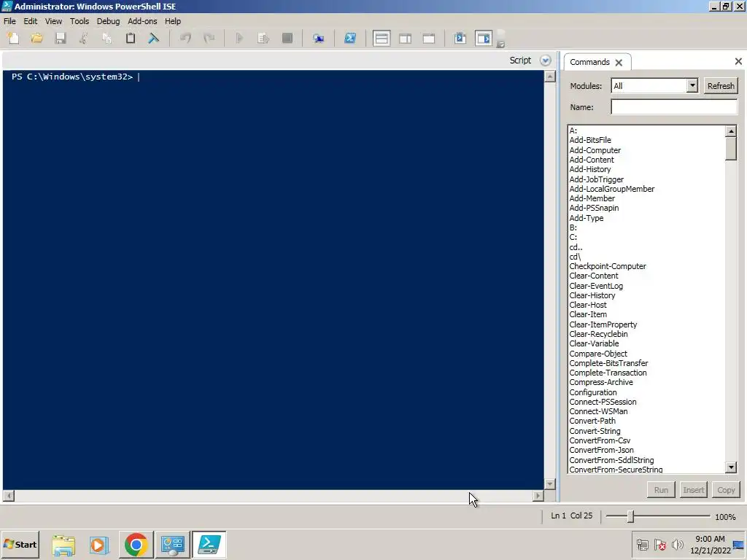This screenshot has height=560, width=747.
Task: Open the Tools menu
Action: pyautogui.click(x=80, y=21)
